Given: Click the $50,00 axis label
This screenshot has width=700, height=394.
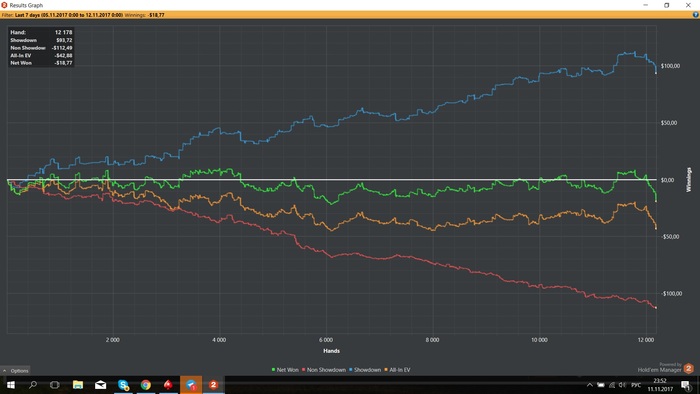Looking at the screenshot, I should tap(669, 123).
